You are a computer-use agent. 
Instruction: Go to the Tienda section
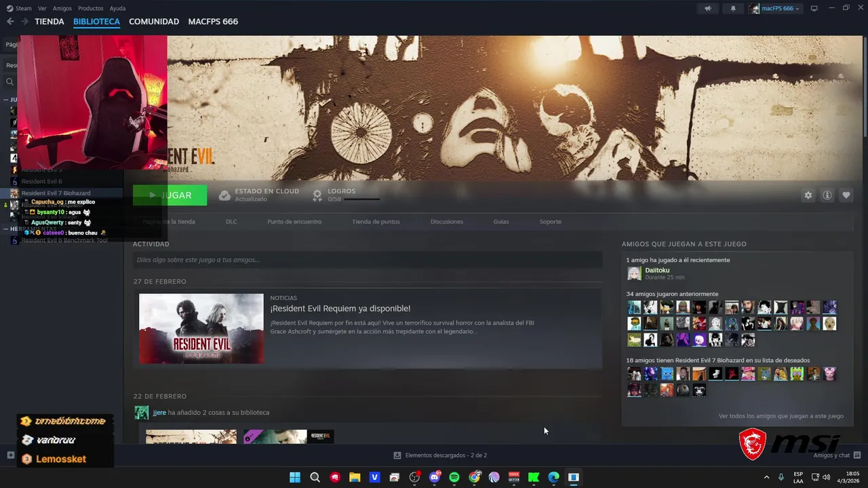click(x=50, y=22)
